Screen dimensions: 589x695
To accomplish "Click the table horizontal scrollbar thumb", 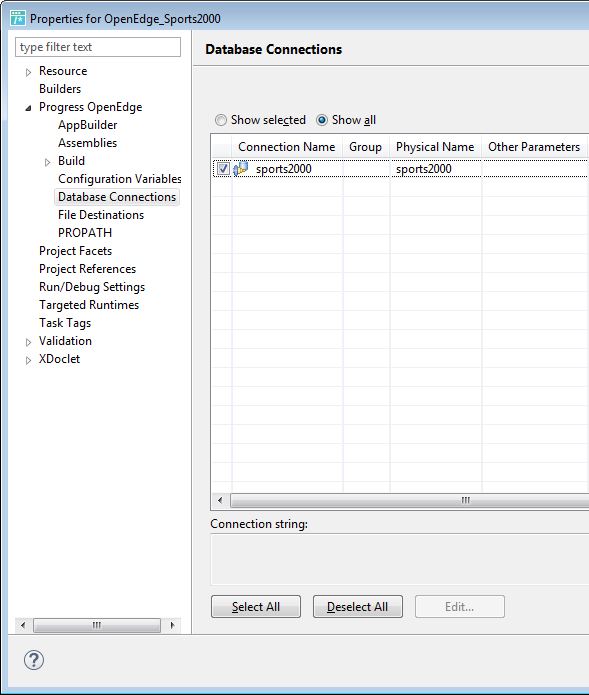I will (x=410, y=500).
